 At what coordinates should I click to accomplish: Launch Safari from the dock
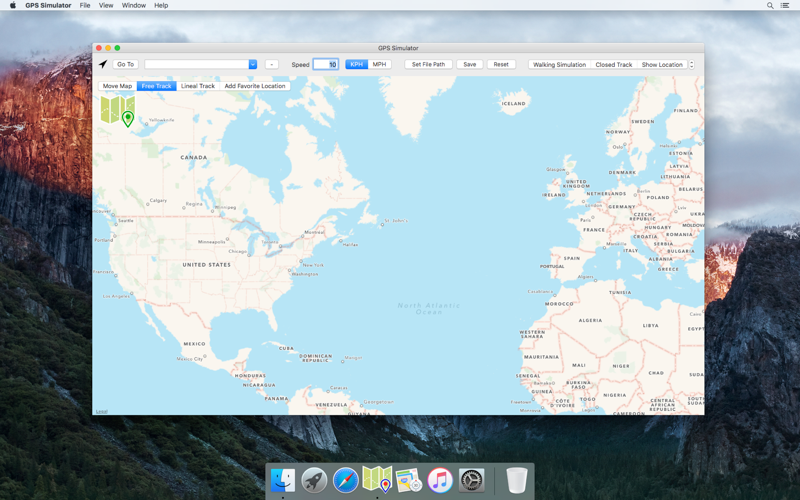tap(345, 480)
